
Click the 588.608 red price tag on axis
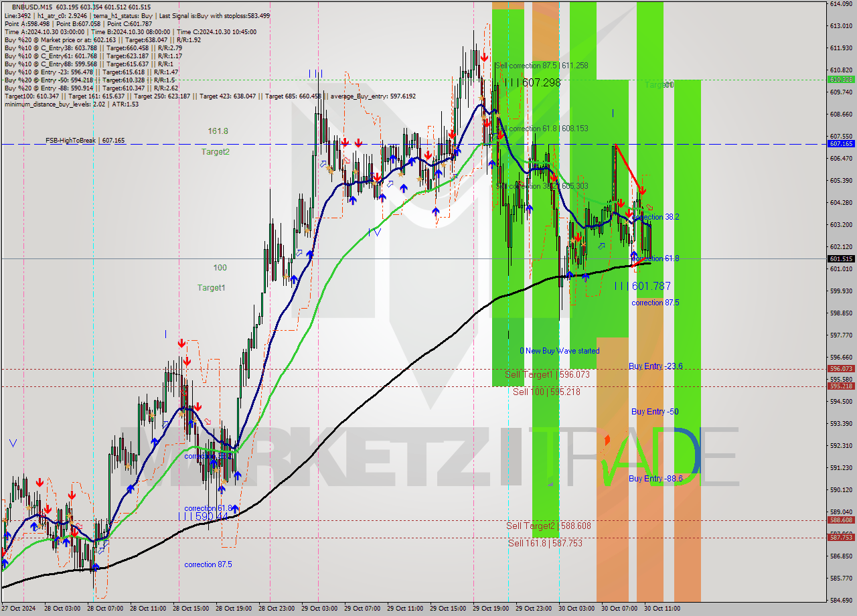[x=841, y=520]
